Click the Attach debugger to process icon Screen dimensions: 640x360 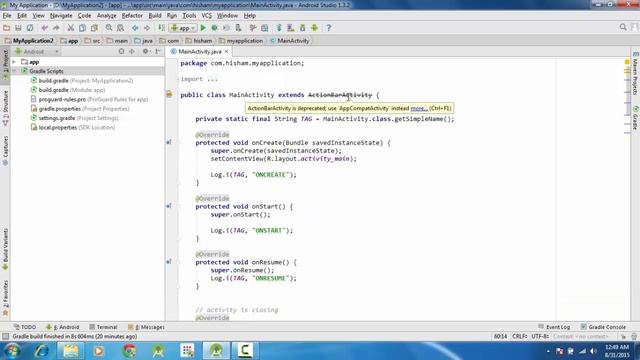pyautogui.click(x=238, y=28)
